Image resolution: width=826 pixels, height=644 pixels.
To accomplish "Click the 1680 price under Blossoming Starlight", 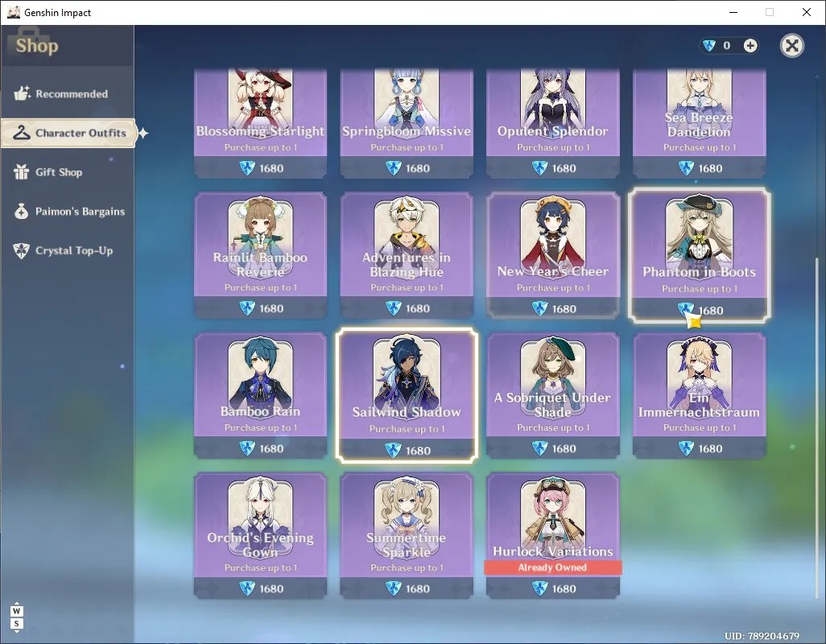I will point(271,168).
